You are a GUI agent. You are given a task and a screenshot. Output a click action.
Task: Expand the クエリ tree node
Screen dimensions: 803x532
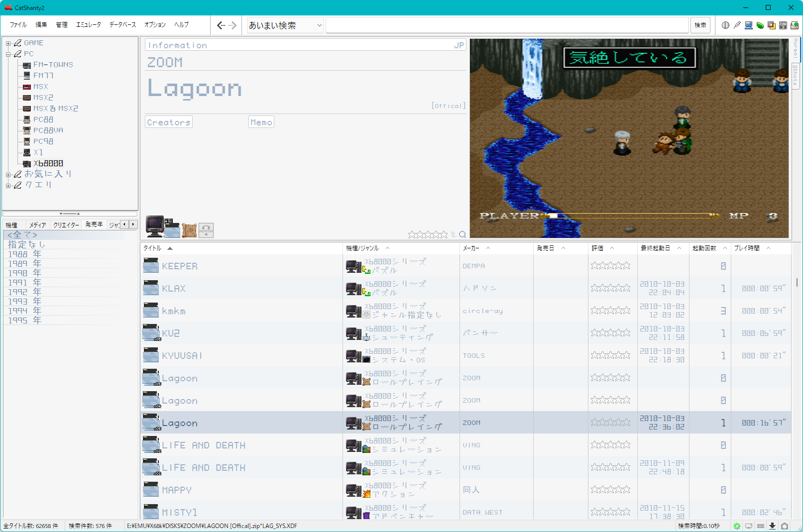8,186
